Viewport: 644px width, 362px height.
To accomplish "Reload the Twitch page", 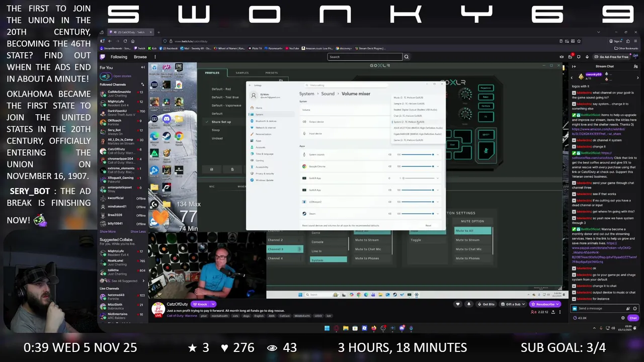I will click(125, 41).
